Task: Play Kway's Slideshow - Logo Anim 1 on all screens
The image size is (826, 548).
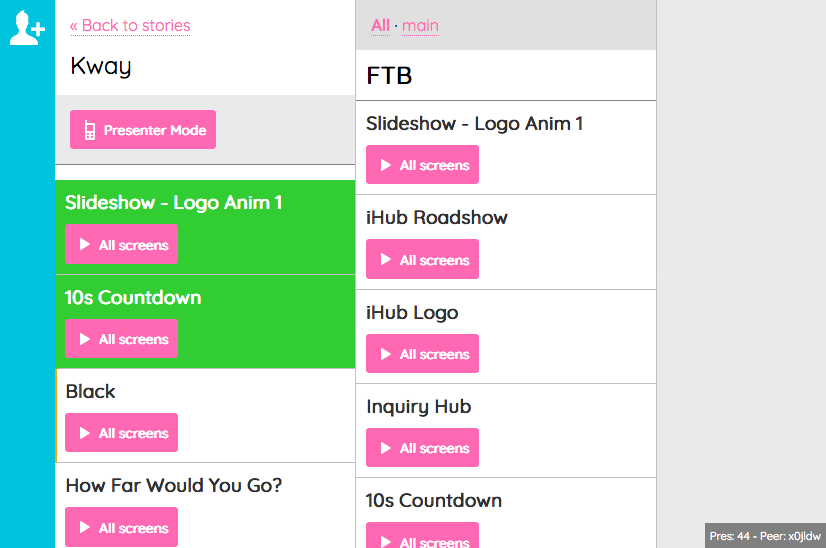Action: pyautogui.click(x=121, y=245)
